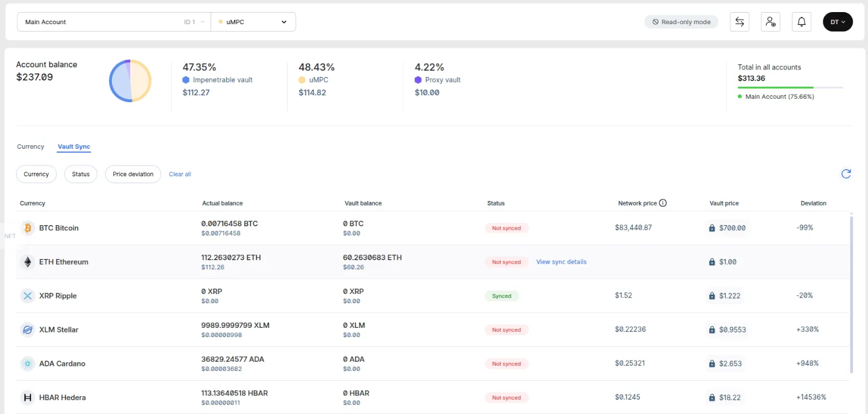Click the transfer arrows icon in header
This screenshot has height=414, width=868.
coord(739,22)
